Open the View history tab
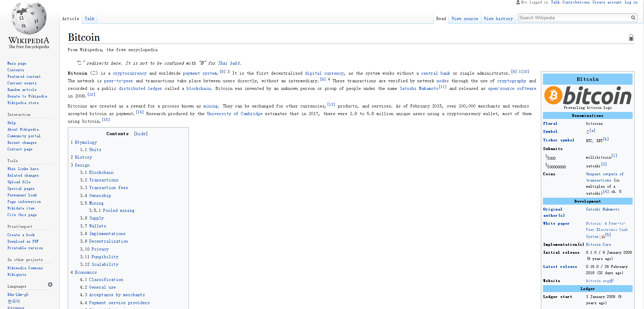644x309 pixels. (498, 19)
